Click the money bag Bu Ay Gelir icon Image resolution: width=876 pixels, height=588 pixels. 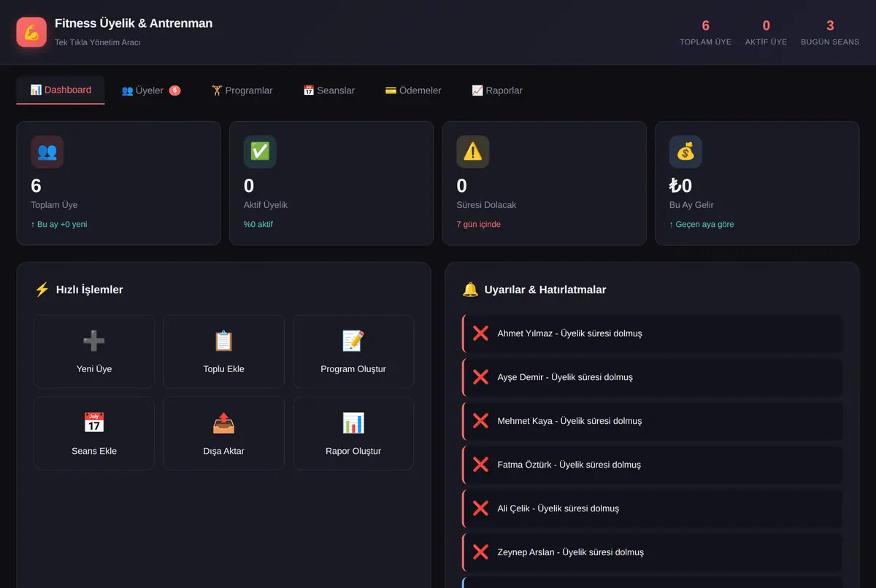(x=686, y=152)
